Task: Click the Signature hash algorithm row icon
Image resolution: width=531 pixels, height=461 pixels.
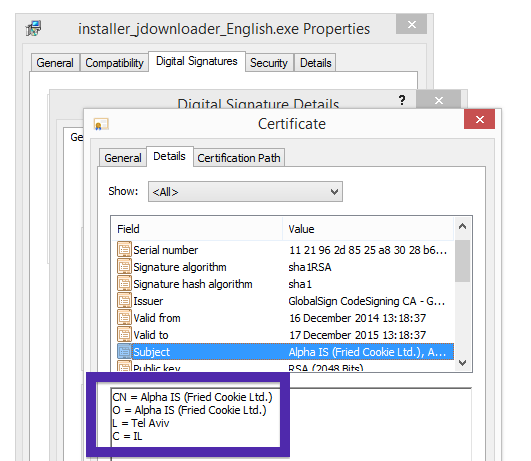Action: tap(124, 284)
